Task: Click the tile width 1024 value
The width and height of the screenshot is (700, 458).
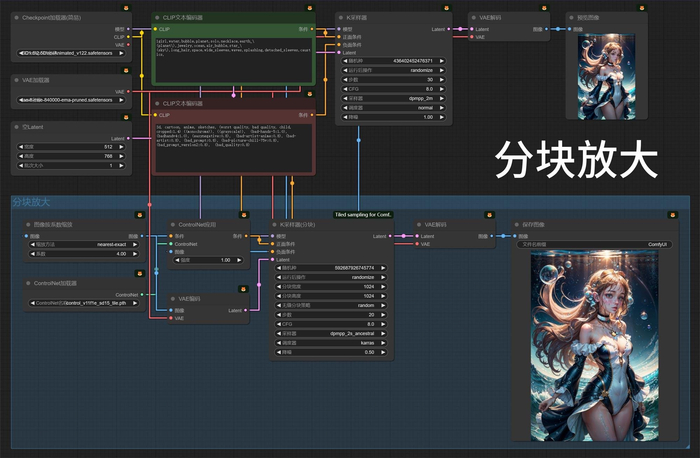Action: [369, 287]
